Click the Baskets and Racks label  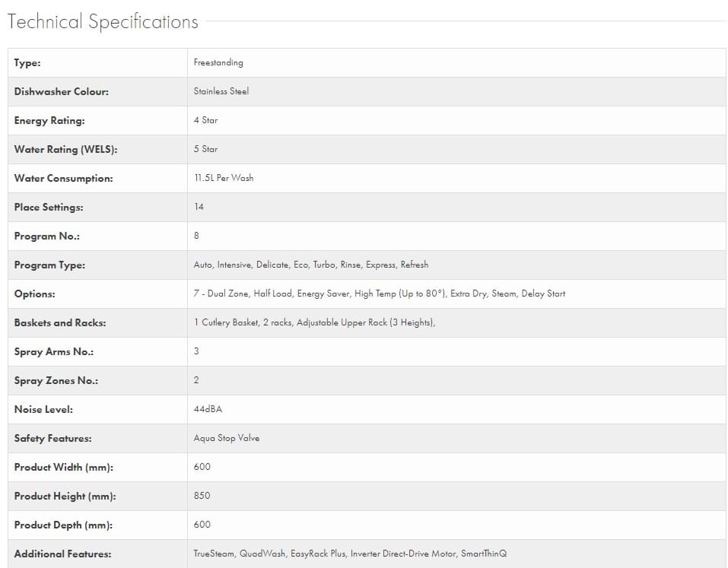60,323
